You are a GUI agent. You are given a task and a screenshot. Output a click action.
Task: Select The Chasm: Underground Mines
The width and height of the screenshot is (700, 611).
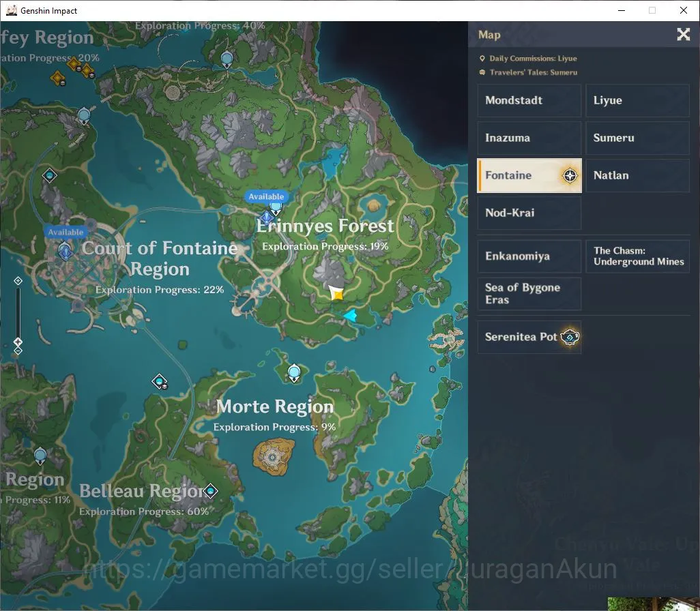pyautogui.click(x=637, y=256)
